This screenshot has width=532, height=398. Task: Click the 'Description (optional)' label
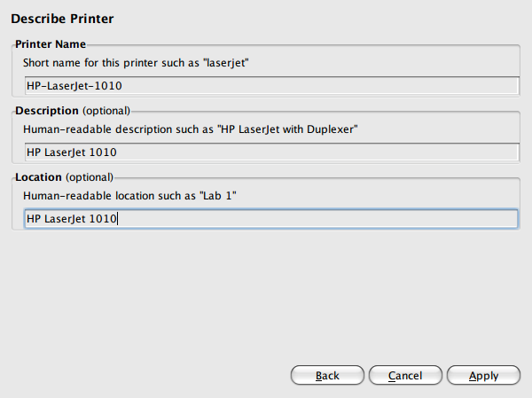coord(73,111)
